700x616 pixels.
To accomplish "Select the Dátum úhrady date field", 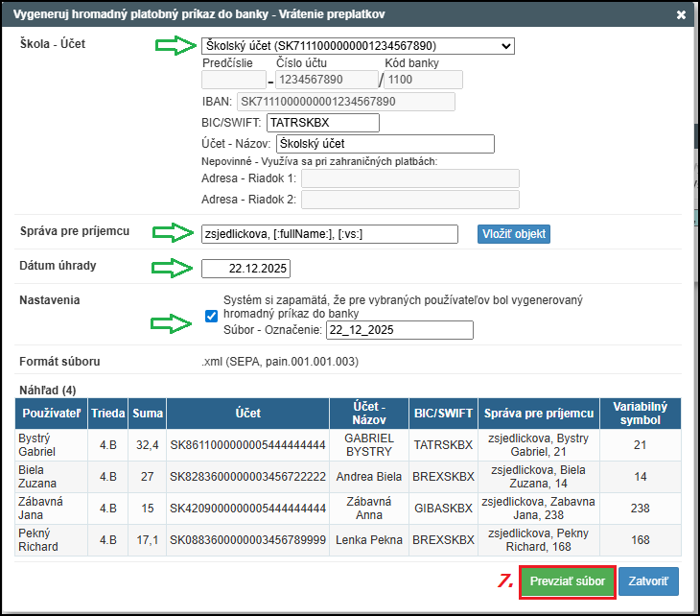I will point(245,269).
